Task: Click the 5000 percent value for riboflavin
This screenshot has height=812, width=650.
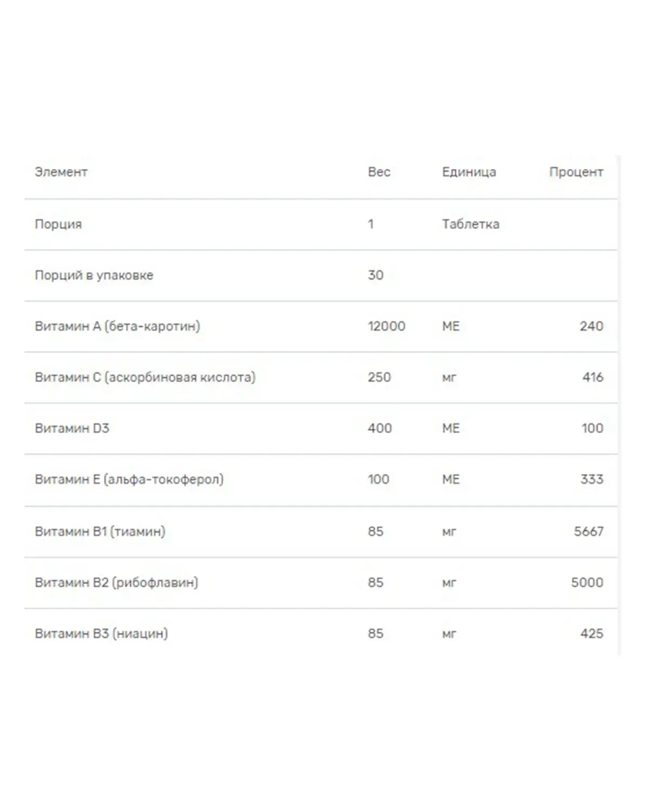Action: 587,582
